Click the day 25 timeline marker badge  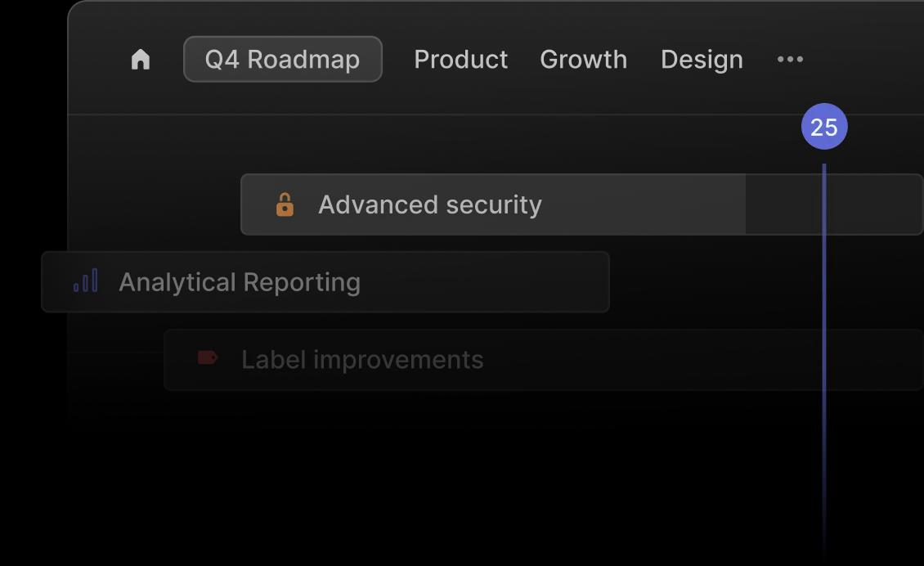pos(823,126)
